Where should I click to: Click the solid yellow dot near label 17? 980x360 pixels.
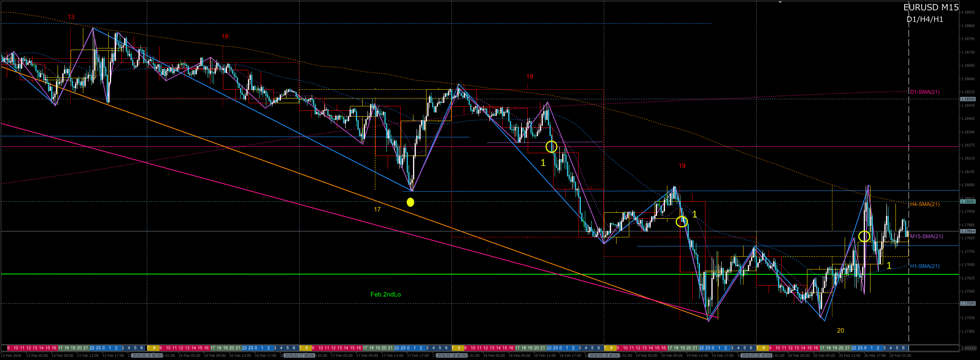(x=410, y=202)
